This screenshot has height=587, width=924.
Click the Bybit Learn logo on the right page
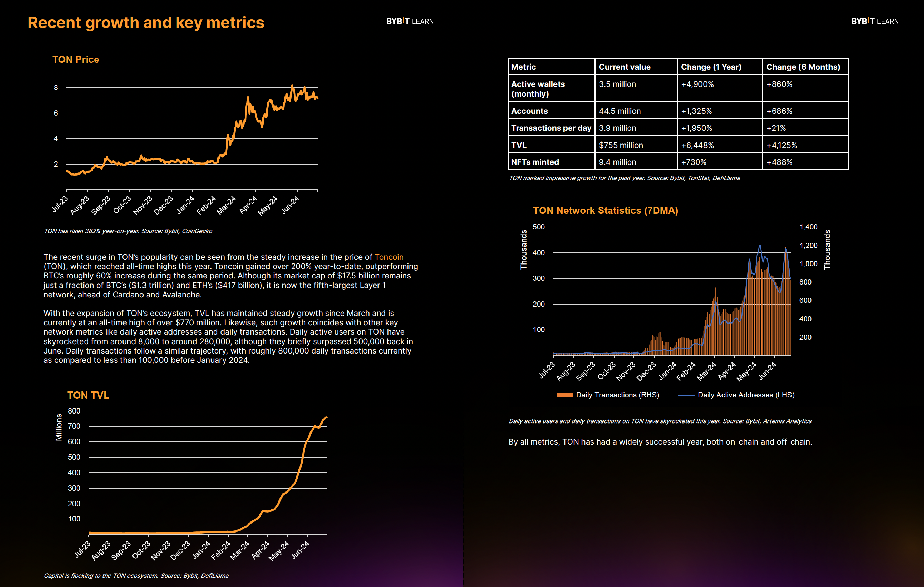coord(875,21)
